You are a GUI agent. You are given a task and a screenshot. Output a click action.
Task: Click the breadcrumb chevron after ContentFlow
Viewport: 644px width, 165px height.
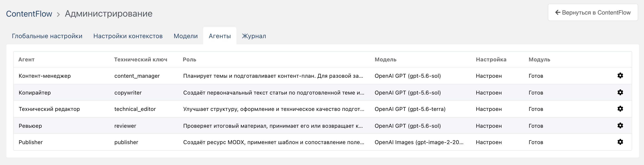tap(58, 15)
